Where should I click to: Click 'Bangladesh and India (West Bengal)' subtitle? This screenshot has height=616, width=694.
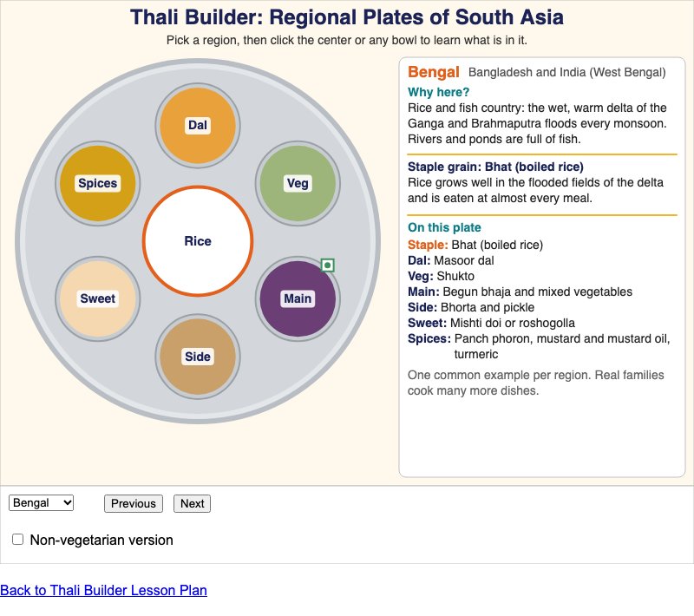click(567, 72)
